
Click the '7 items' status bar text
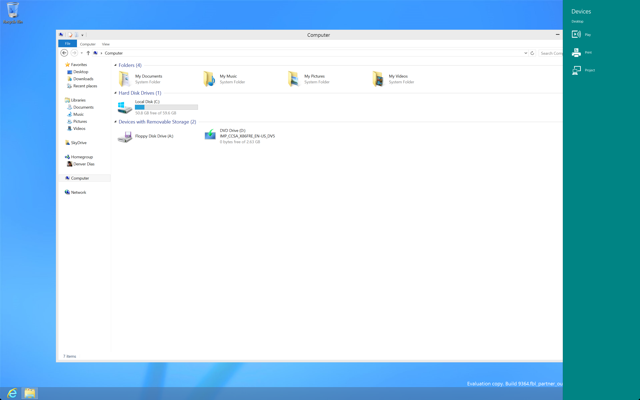[69, 357]
